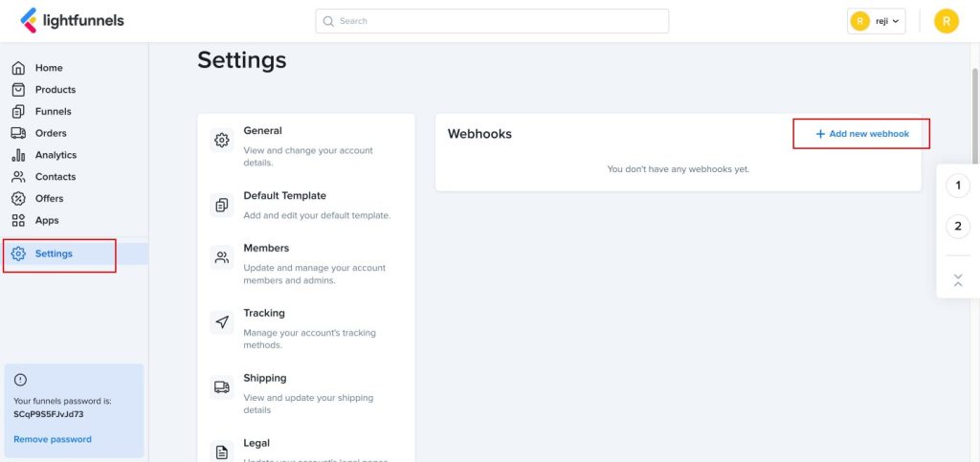
Task: Click the Funnels pages icon
Action: [x=19, y=111]
